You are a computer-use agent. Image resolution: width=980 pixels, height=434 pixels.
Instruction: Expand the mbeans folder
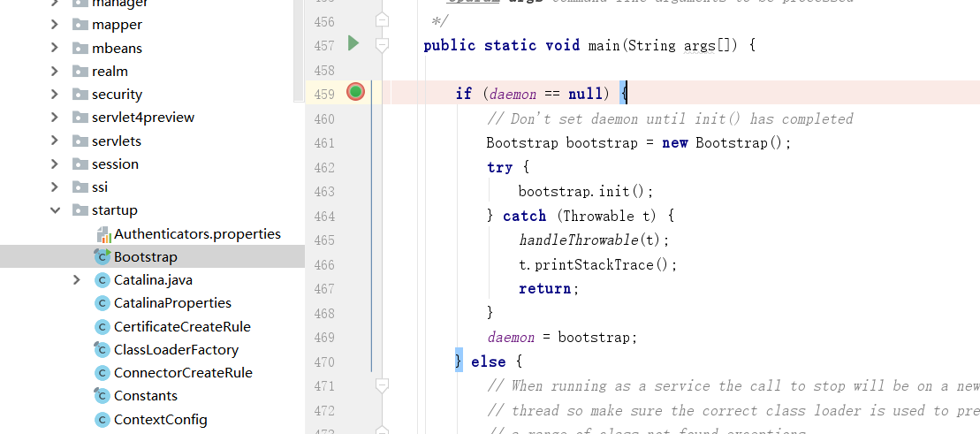(55, 48)
